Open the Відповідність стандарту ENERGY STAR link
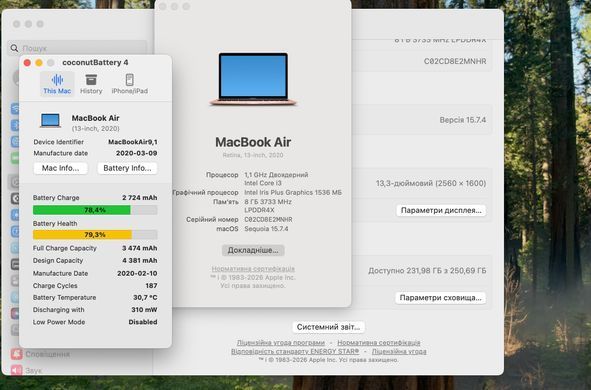591x390 pixels. click(x=295, y=351)
